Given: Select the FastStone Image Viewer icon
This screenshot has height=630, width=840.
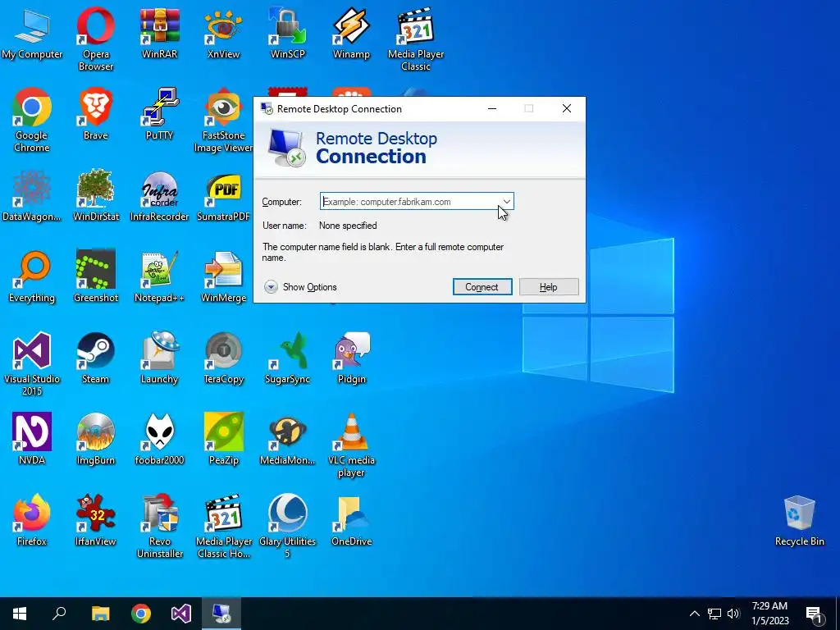Looking at the screenshot, I should (x=223, y=120).
